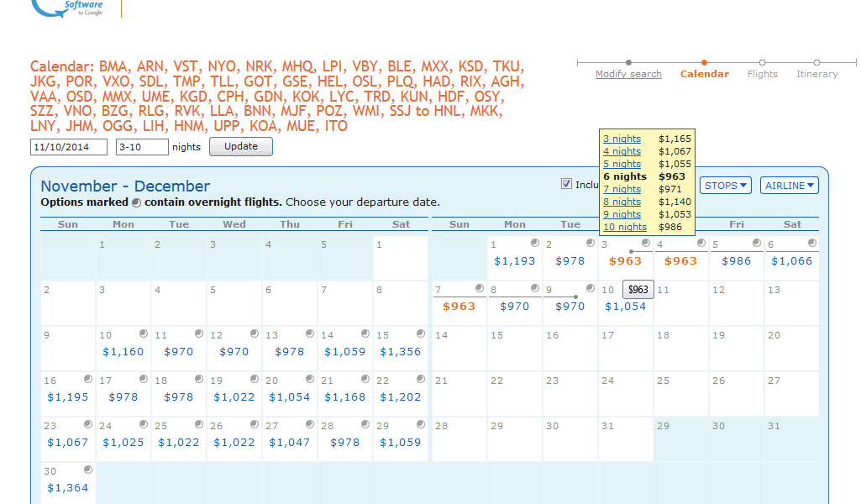Screen dimensions: 861x504
Task: Select $1,364 fare on November 30
Action: pos(67,488)
